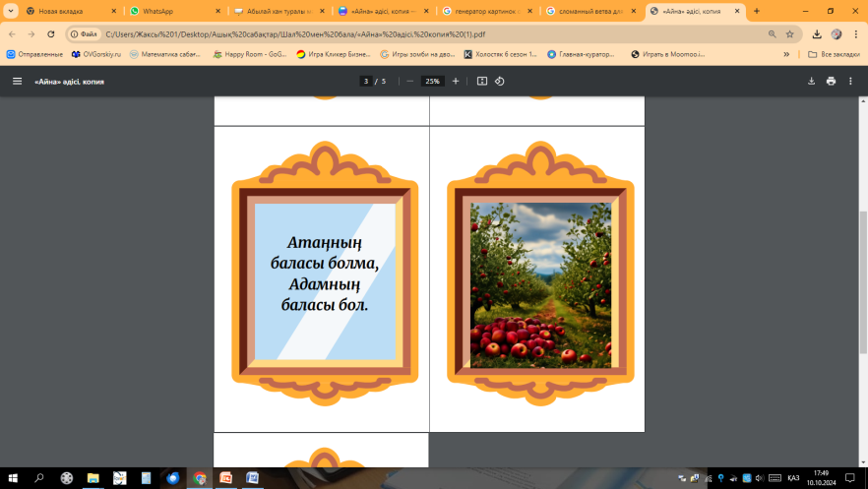Rotate the PDF counterclockwise

click(499, 82)
